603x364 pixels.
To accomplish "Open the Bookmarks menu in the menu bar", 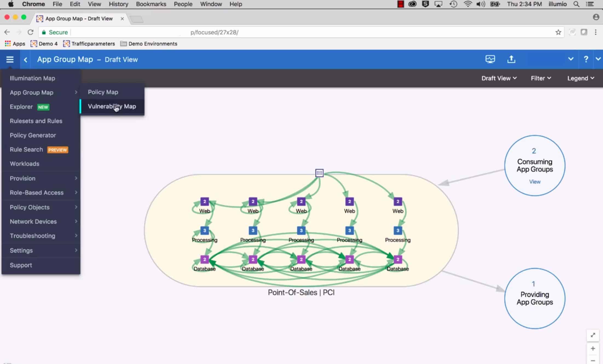I will click(x=151, y=4).
